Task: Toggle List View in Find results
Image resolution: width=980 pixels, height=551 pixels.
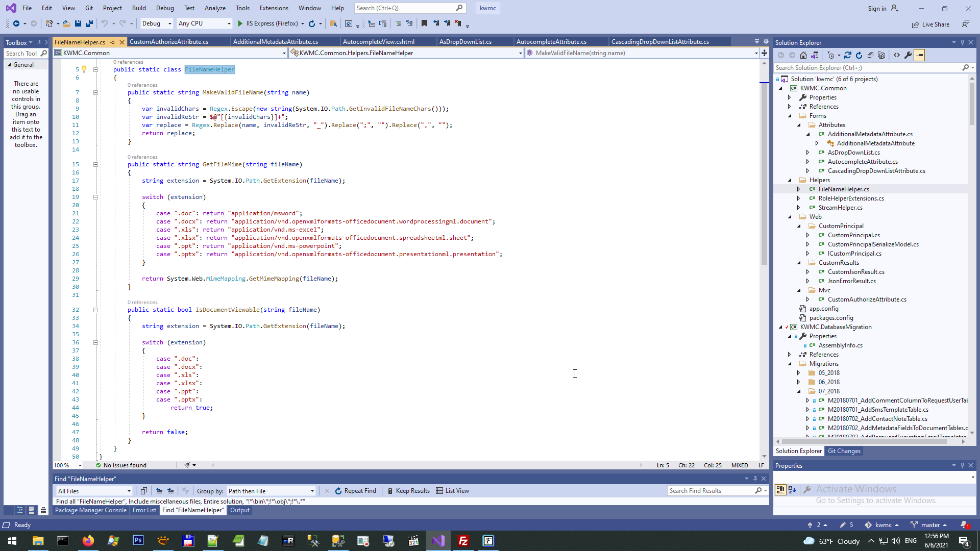Action: [x=452, y=491]
